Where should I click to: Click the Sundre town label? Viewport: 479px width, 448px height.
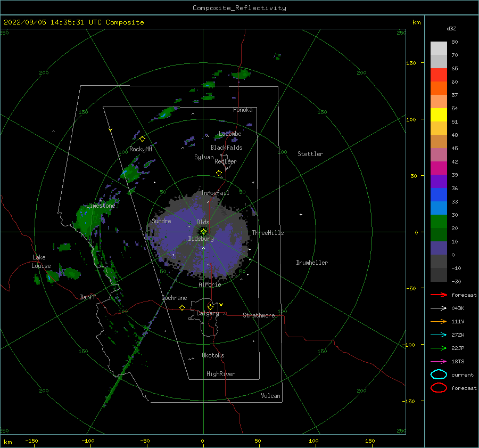(x=161, y=221)
